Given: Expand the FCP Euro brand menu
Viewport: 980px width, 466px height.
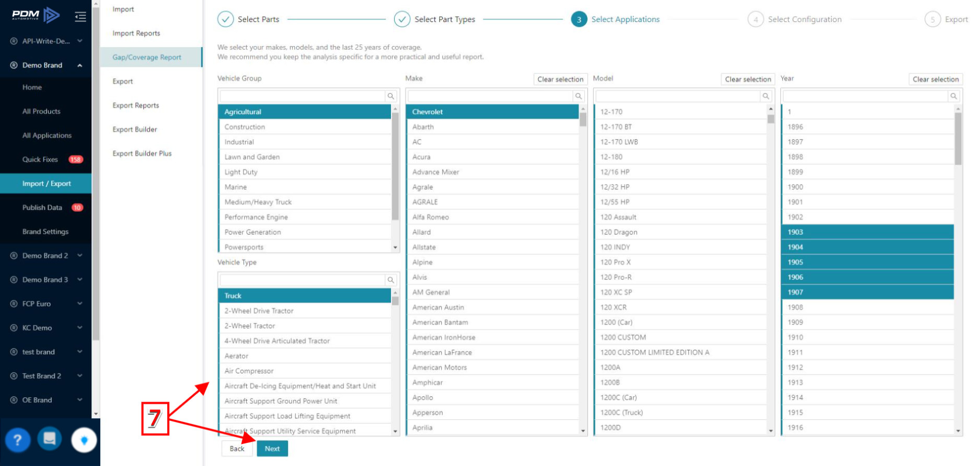Looking at the screenshot, I should 80,304.
